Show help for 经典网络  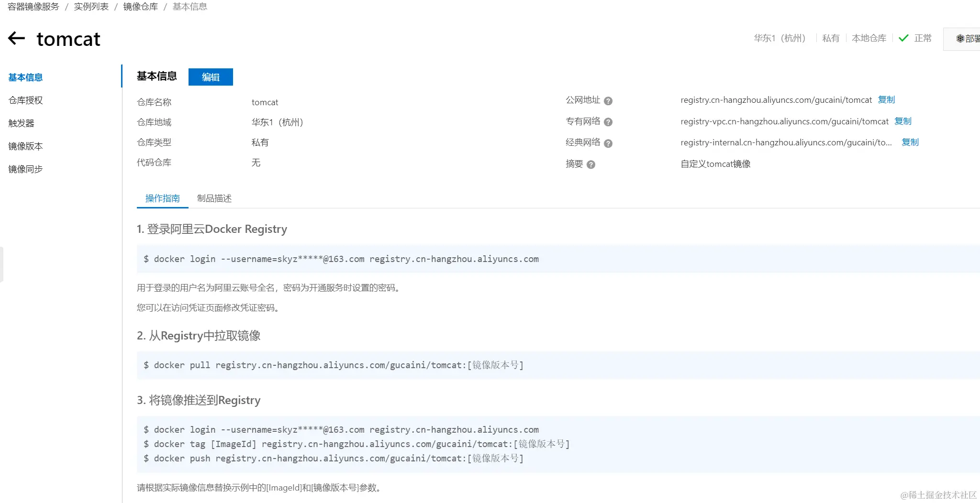point(608,143)
